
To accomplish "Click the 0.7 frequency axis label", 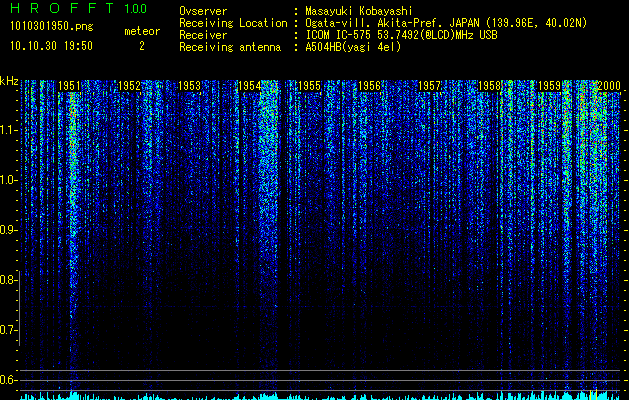I will coord(8,330).
